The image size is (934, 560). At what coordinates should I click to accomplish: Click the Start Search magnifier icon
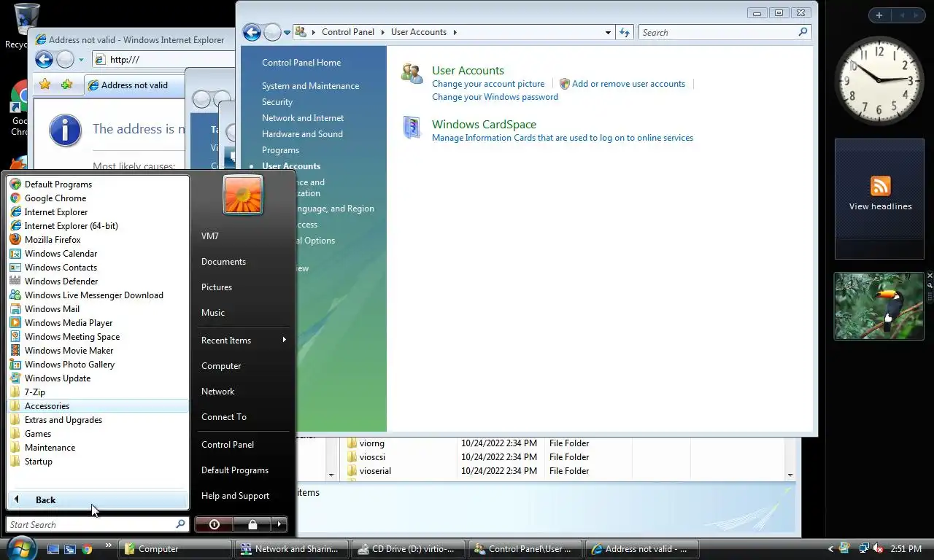coord(180,524)
